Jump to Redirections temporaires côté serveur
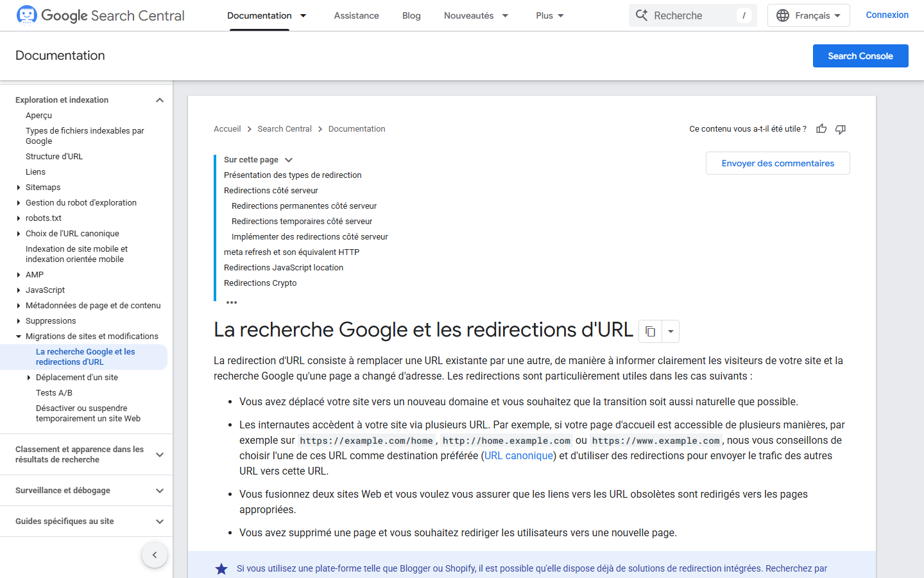The width and height of the screenshot is (924, 578). [x=302, y=222]
